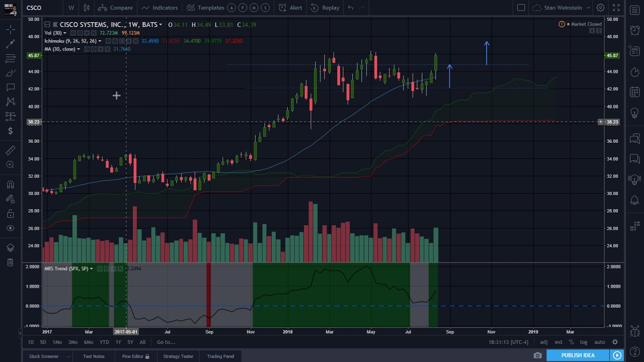Screen dimensions: 644x362
Task: Open the ideas lightbulb panel
Action: [x=634, y=113]
